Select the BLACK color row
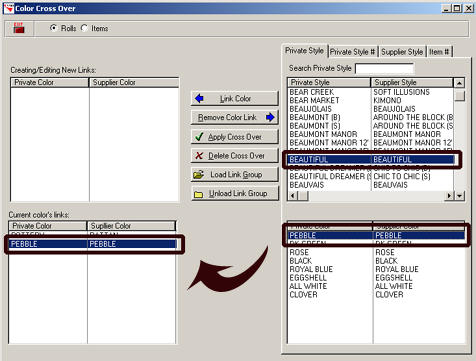 pos(376,261)
